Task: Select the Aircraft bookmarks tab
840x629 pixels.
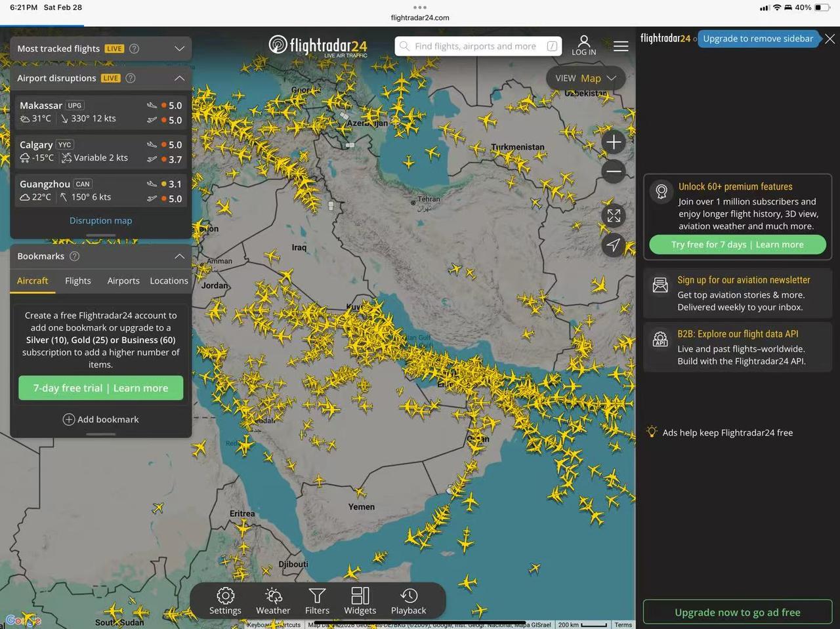Action: 33,281
